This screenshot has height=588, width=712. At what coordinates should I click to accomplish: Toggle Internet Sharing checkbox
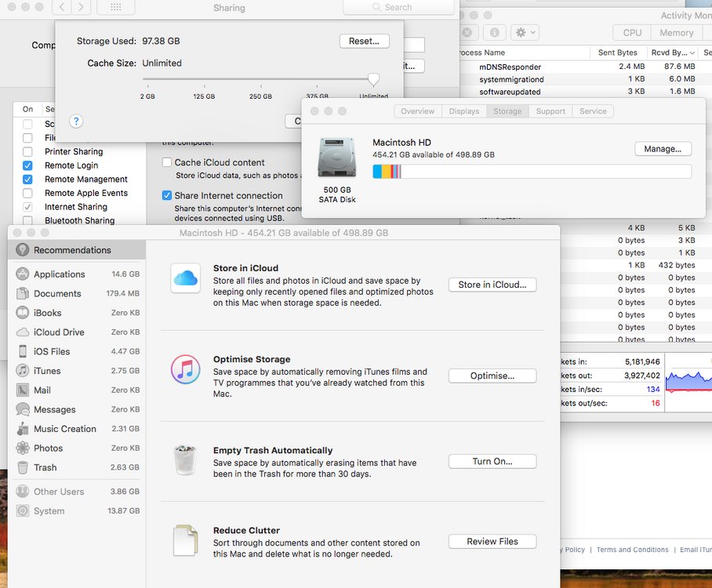(x=27, y=207)
